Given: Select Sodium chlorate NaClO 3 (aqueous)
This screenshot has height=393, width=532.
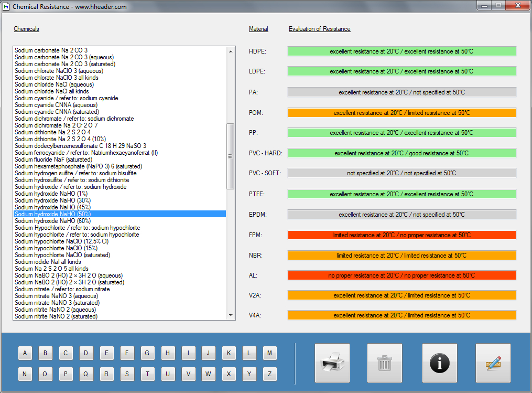Looking at the screenshot, I should [120, 71].
